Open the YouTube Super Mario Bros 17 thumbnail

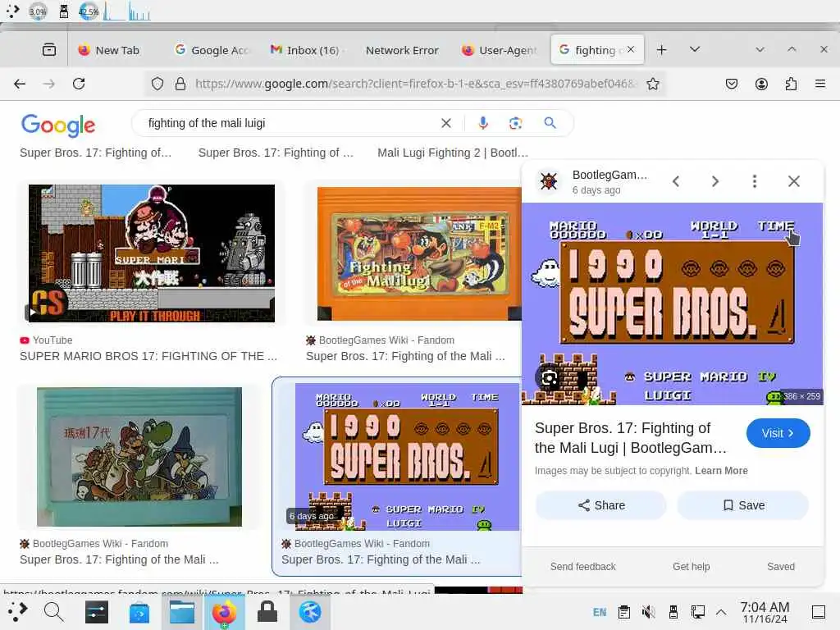[x=152, y=253]
